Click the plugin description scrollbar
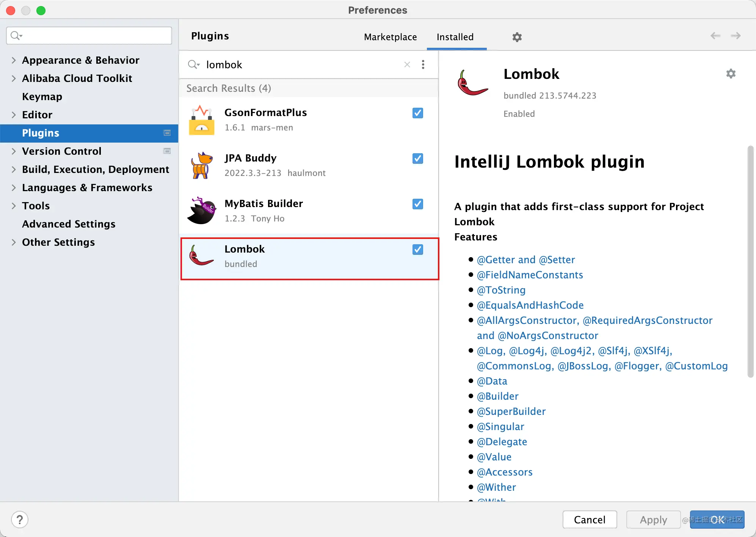Screen dimensions: 756x537 pos(750,262)
